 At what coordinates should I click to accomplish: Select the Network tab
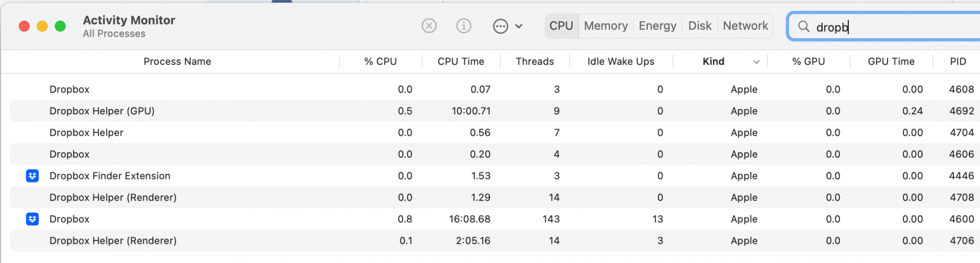point(745,26)
